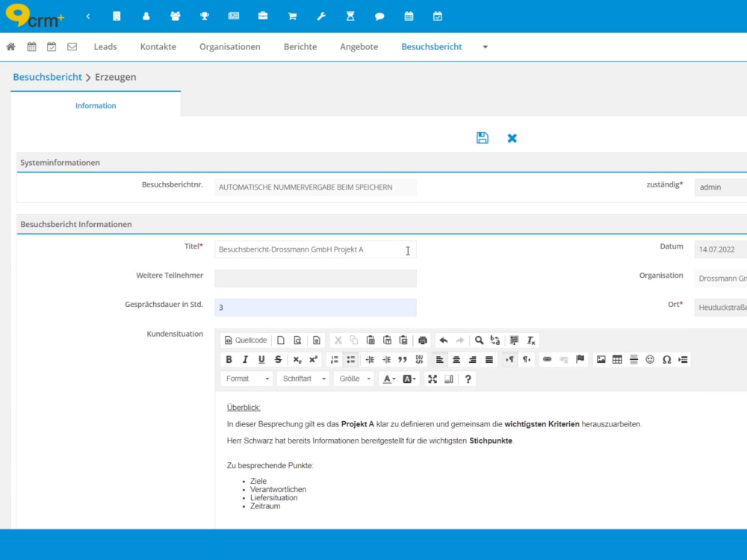Toggle Quellcode source view
This screenshot has height=560, width=747.
pyautogui.click(x=246, y=340)
